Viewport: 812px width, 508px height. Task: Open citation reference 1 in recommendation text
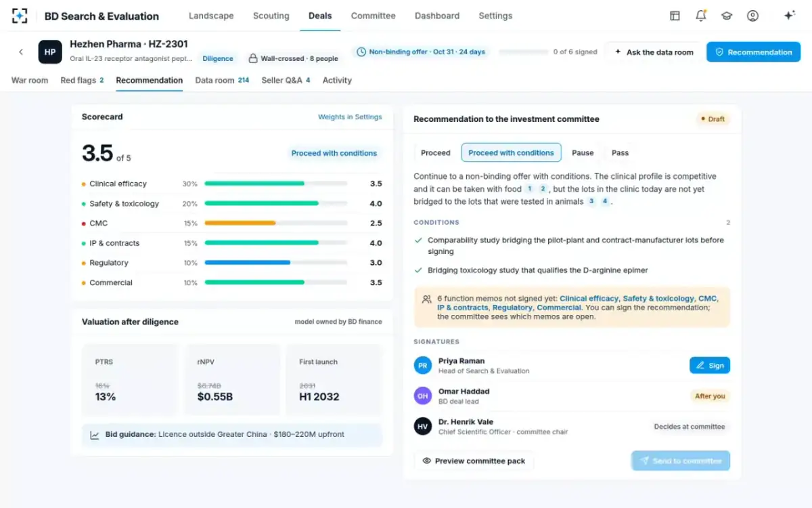(x=530, y=189)
